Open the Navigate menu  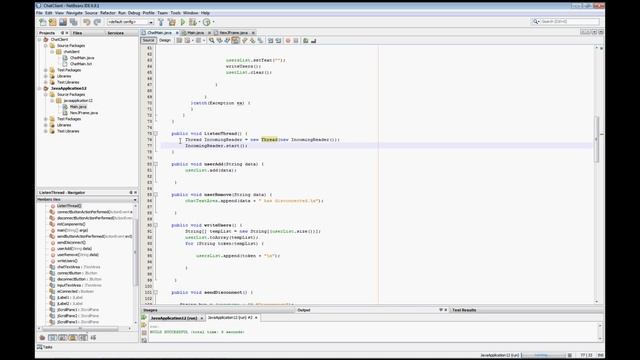[74, 13]
